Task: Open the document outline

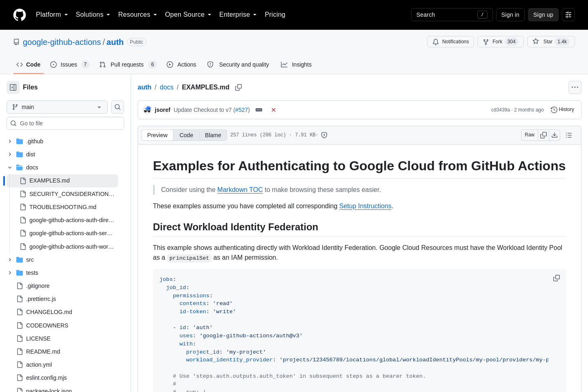Action: pos(569,135)
